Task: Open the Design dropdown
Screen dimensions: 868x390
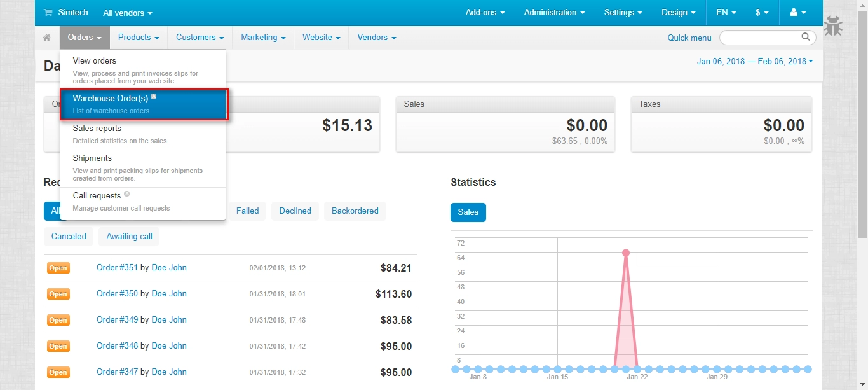Action: (678, 13)
